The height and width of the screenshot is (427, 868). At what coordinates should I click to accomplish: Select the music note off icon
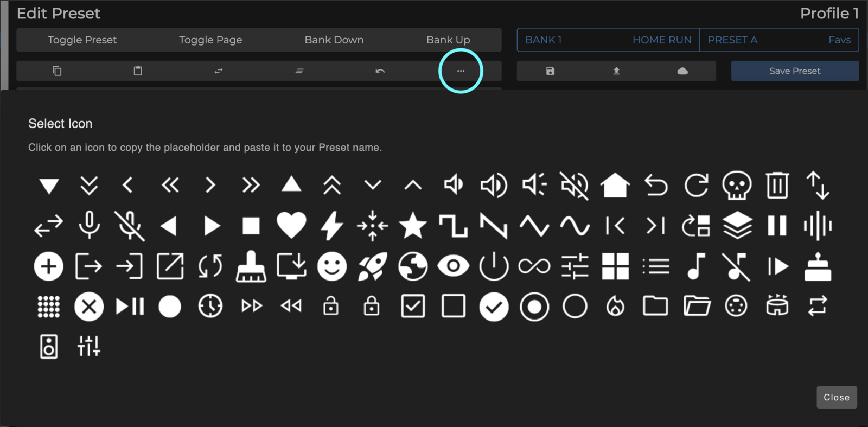point(736,266)
